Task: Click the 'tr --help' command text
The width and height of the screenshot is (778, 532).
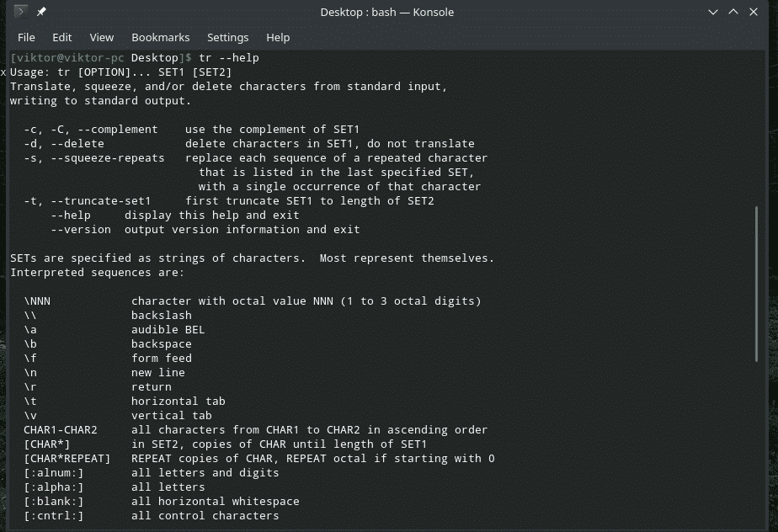Action: [x=228, y=57]
